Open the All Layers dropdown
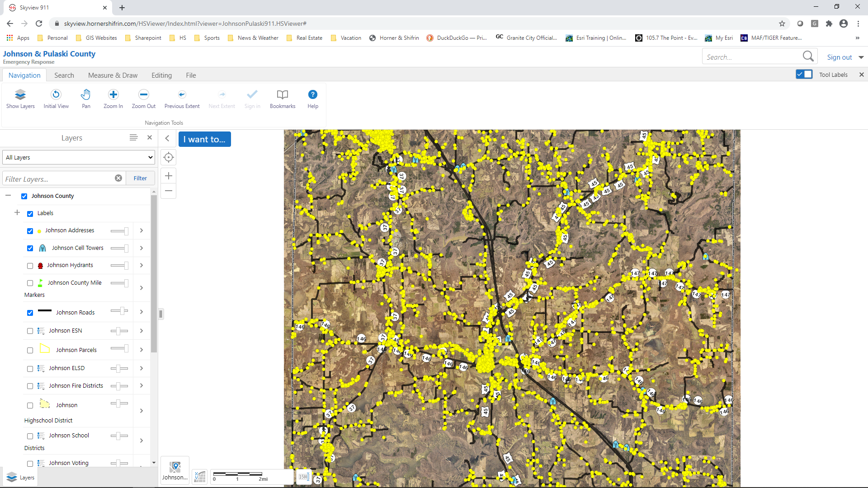 click(x=79, y=157)
